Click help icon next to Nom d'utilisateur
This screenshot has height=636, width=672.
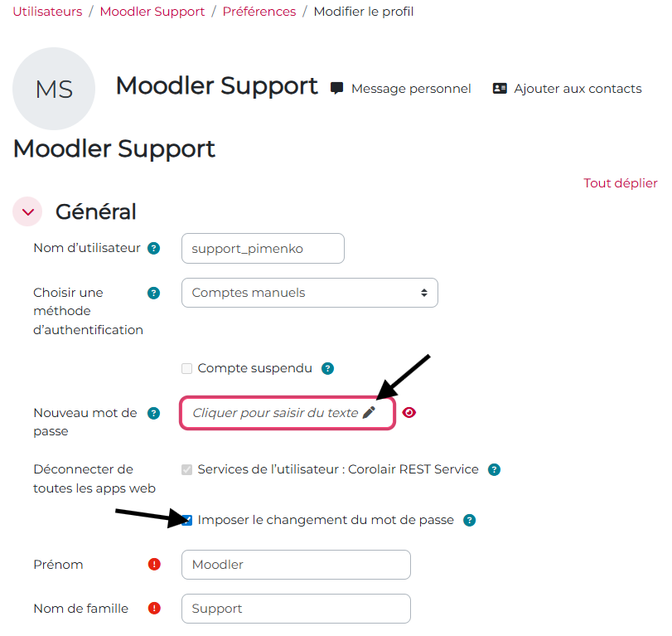click(154, 248)
